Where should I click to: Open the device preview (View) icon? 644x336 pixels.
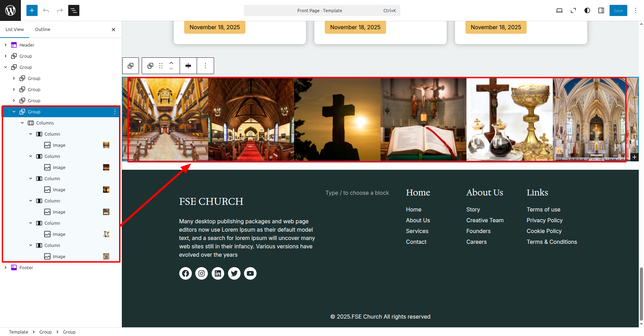coord(559,10)
